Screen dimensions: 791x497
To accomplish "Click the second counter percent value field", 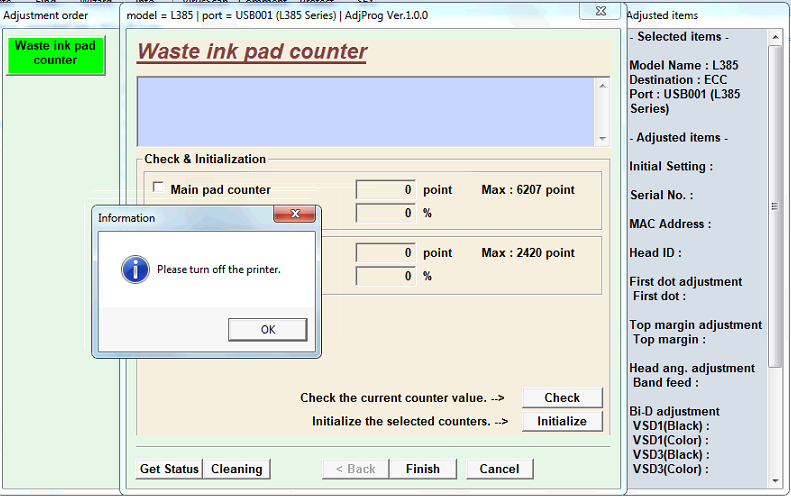I will click(386, 276).
